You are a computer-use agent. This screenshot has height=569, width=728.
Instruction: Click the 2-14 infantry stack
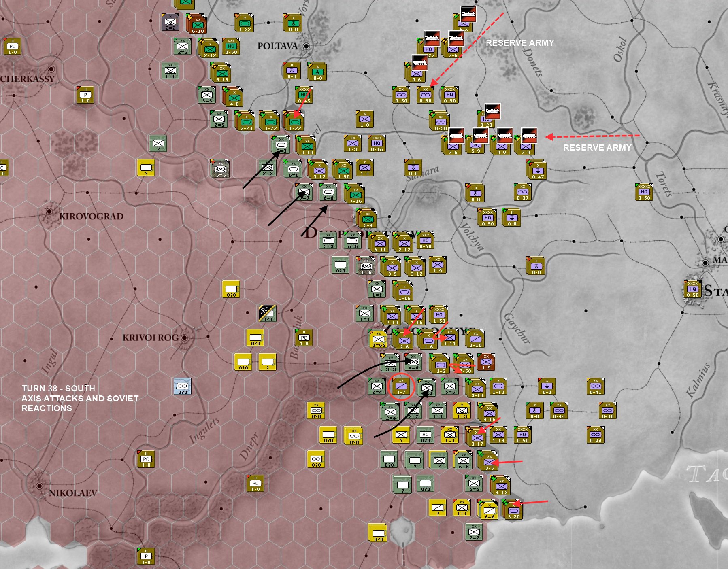[x=392, y=316]
